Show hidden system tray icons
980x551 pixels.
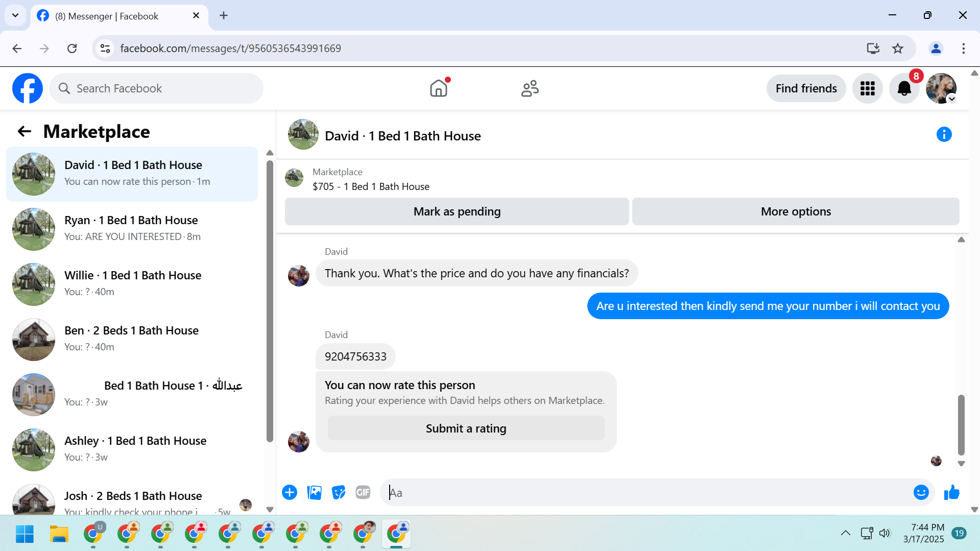pyautogui.click(x=846, y=534)
